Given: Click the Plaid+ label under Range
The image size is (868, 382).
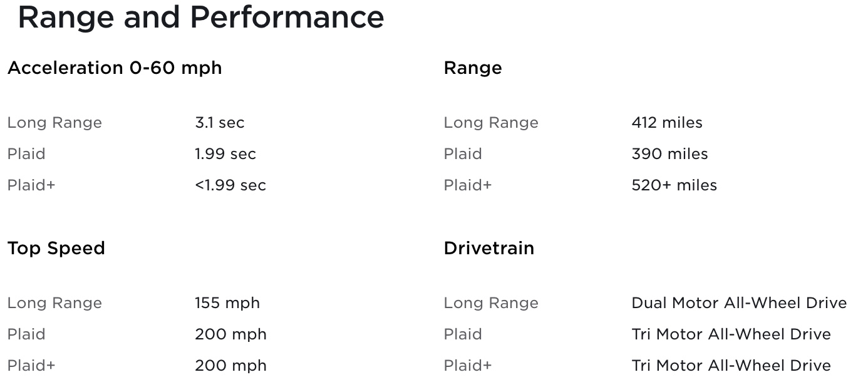Looking at the screenshot, I should pyautogui.click(x=467, y=185).
